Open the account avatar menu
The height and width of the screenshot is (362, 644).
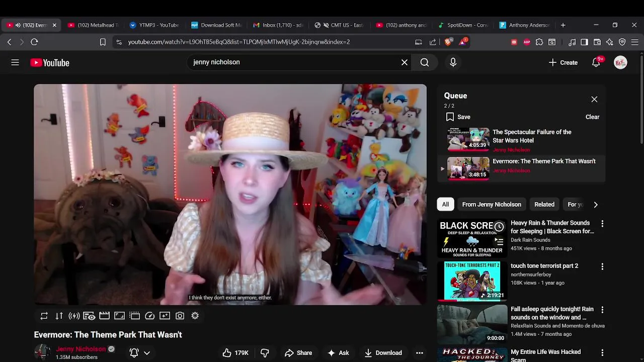pos(620,62)
